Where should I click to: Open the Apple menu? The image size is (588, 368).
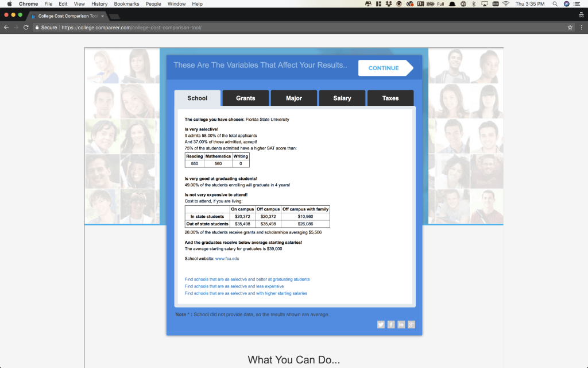click(x=9, y=4)
